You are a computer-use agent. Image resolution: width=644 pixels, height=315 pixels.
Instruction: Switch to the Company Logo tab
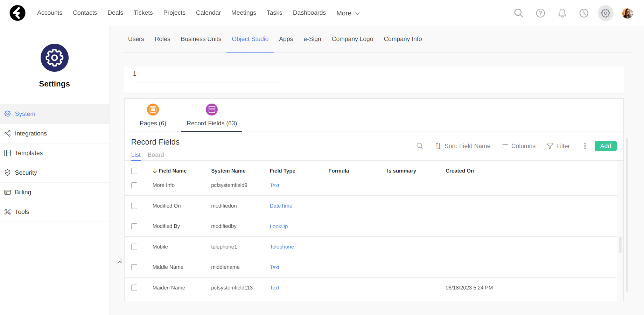[352, 39]
